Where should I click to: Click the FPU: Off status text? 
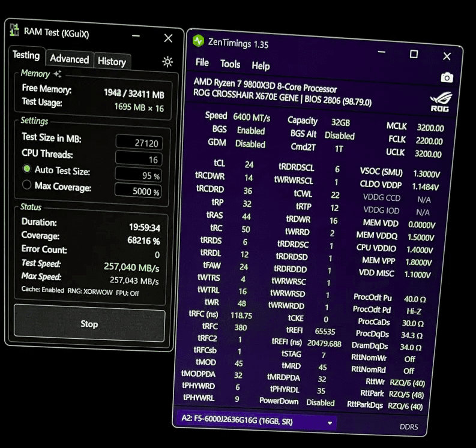point(127,293)
